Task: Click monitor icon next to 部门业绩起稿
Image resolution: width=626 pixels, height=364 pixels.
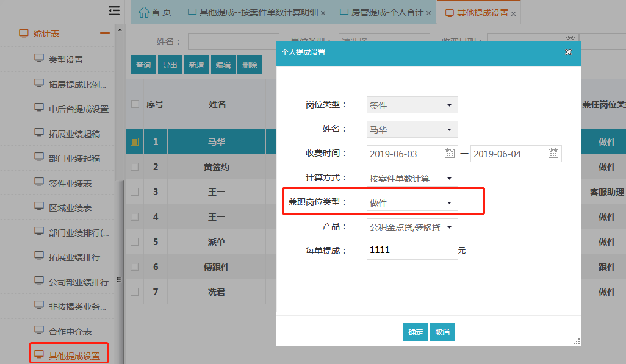Action: pos(38,157)
